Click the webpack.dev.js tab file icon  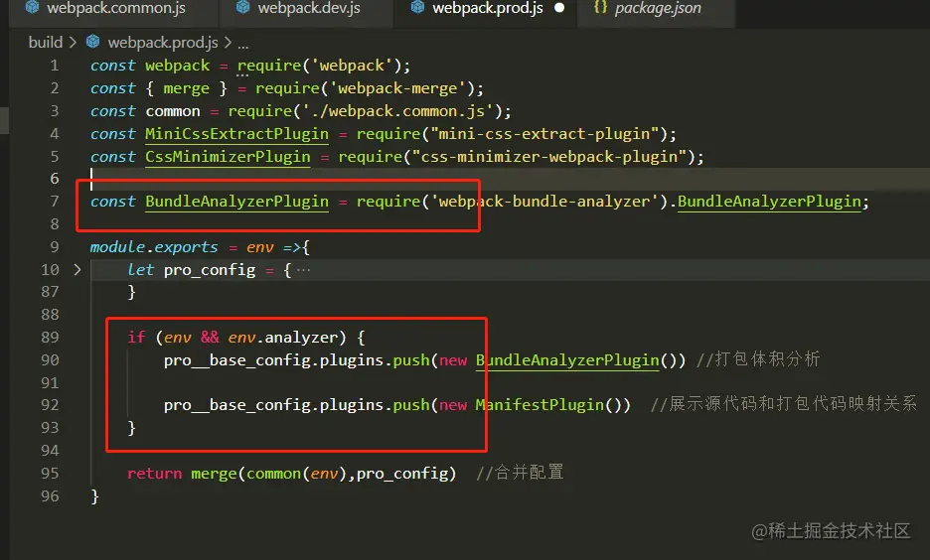[x=242, y=7]
